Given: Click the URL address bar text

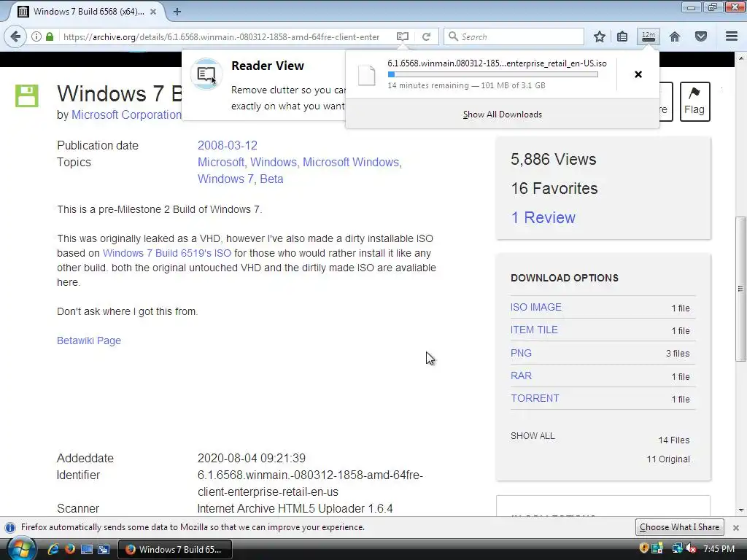Looking at the screenshot, I should 221,36.
